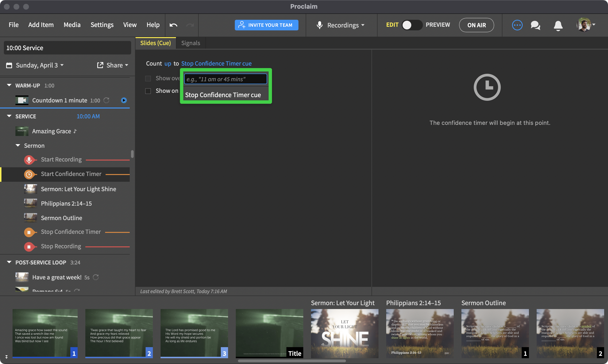Collapse the Sermon group
The width and height of the screenshot is (608, 364).
tap(18, 145)
